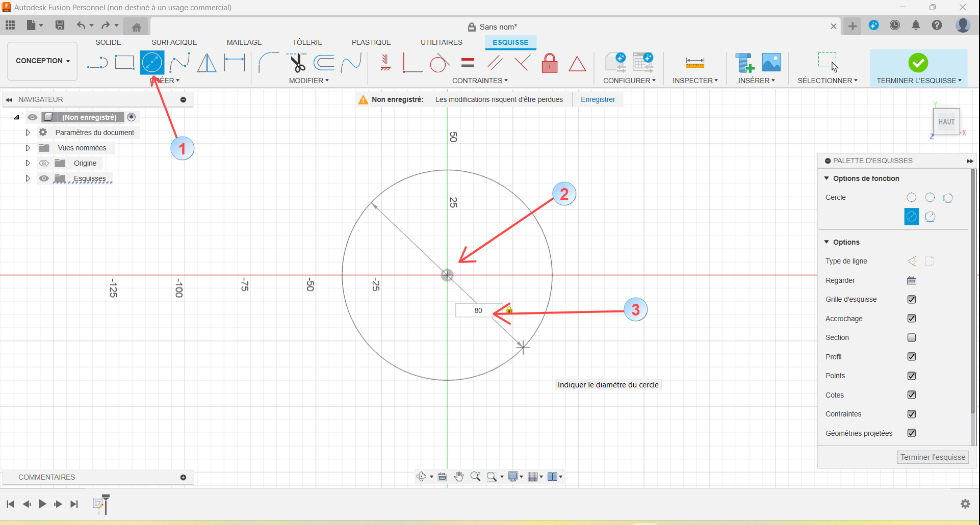Apply the Equal constraint
The image size is (980, 525).
(x=468, y=63)
